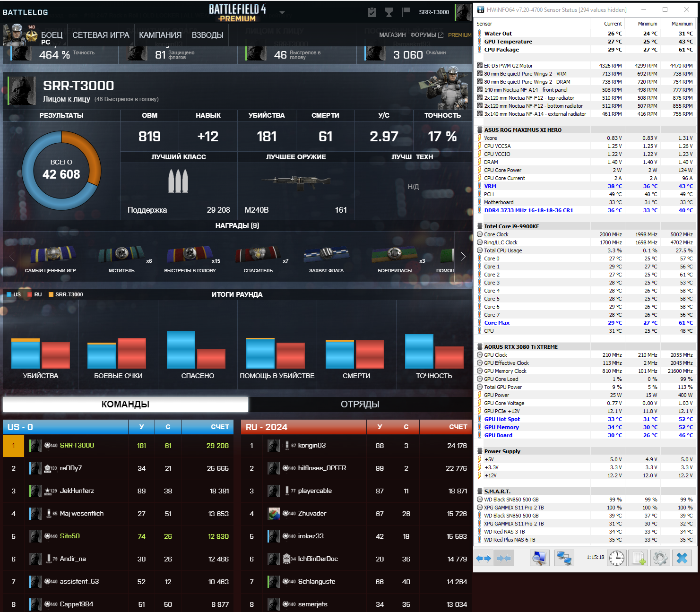Click the blue US legend swatch
700x612 pixels.
click(x=9, y=294)
